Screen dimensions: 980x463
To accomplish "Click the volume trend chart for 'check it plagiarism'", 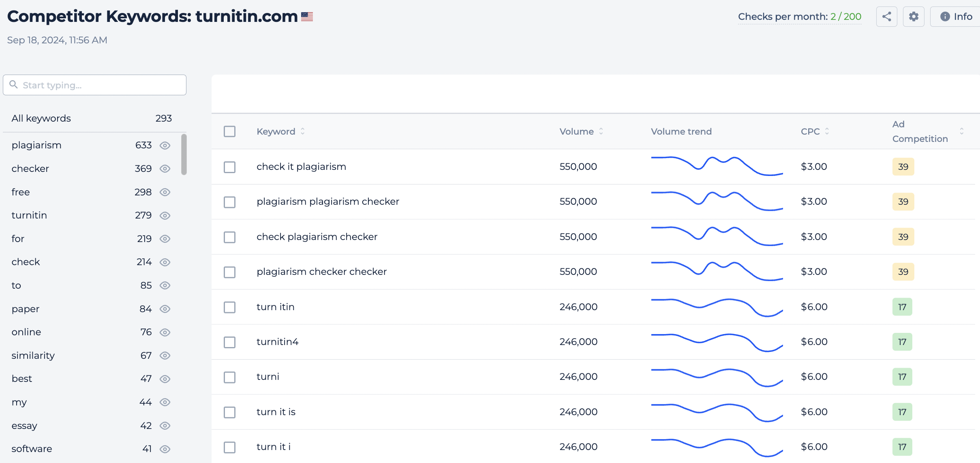I will click(717, 166).
